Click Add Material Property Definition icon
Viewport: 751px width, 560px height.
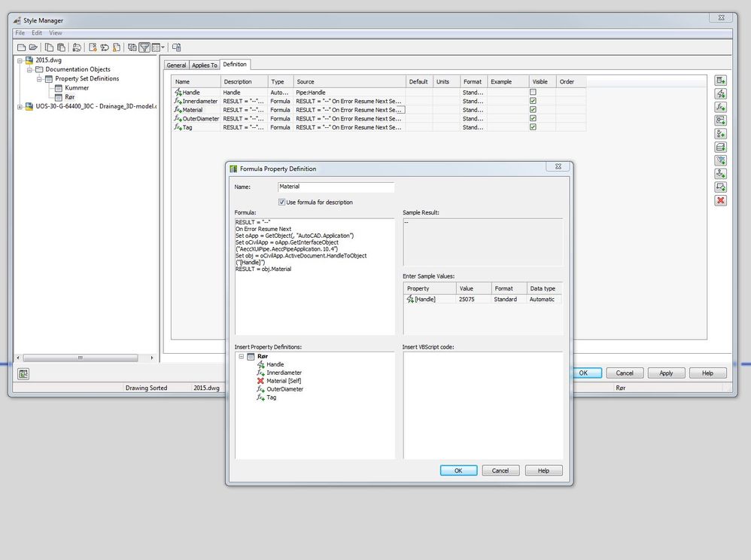click(x=720, y=147)
